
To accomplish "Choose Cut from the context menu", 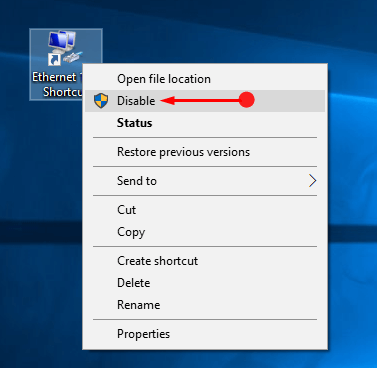I will click(x=205, y=210).
